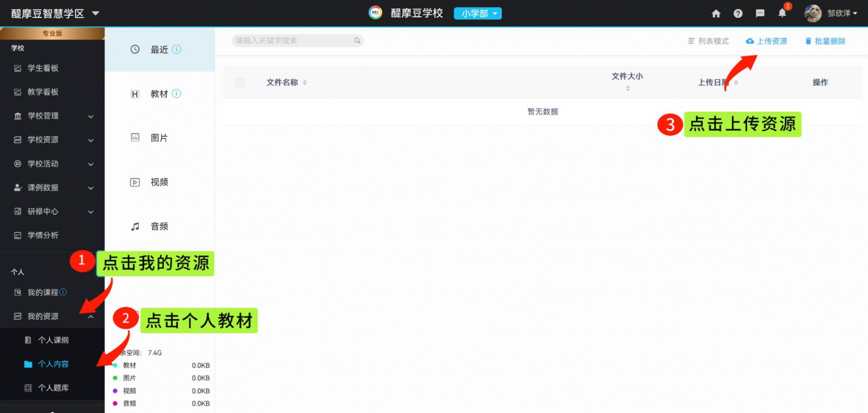This screenshot has height=413, width=868.
Task: Click the info icon beside 教材
Action: [176, 94]
